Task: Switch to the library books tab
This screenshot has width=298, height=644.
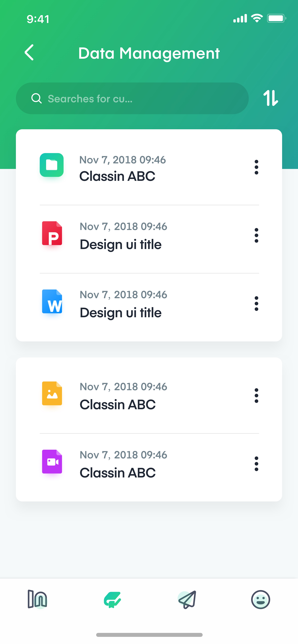Action: [x=37, y=599]
